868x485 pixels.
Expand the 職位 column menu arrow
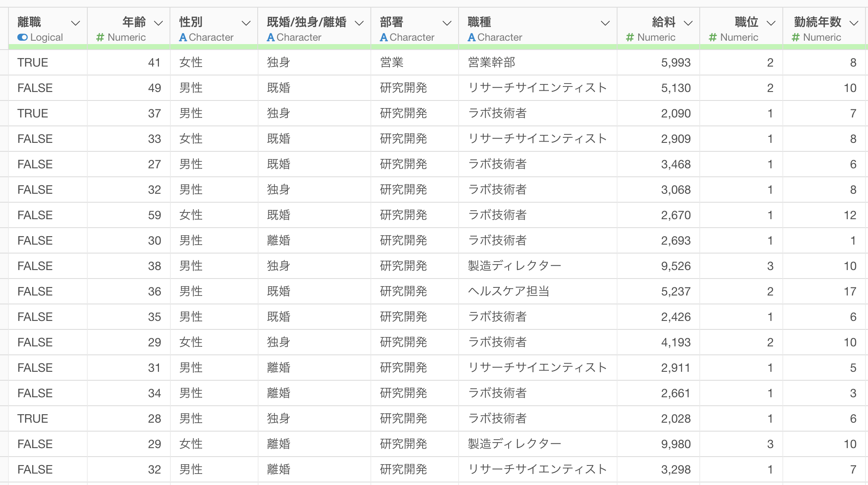click(771, 23)
